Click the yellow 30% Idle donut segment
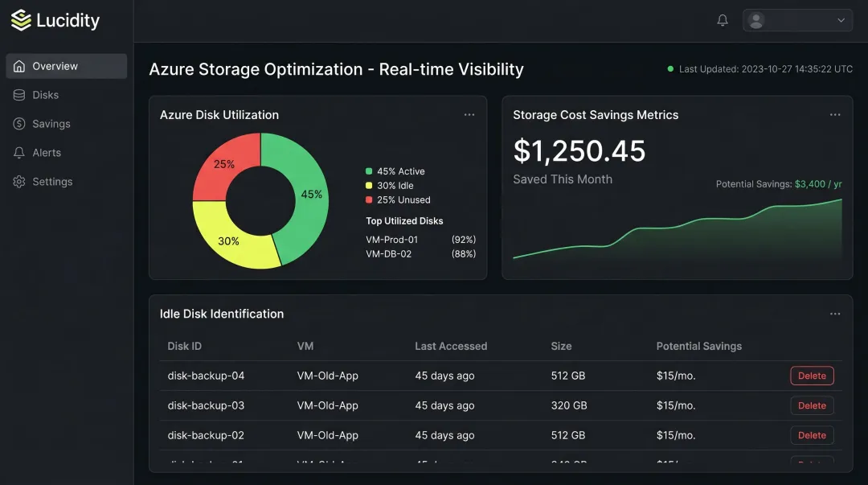 click(x=230, y=240)
